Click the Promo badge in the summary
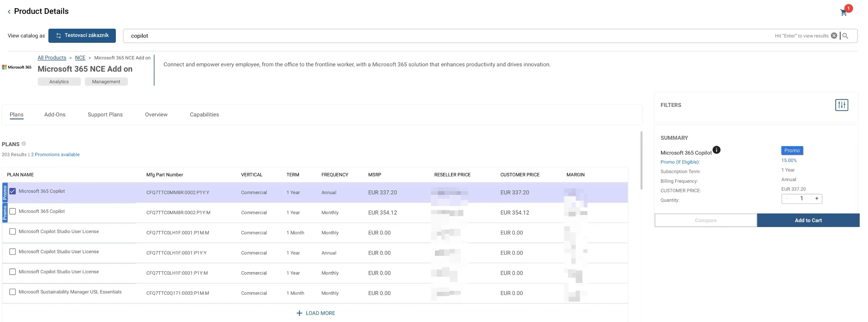Screen dimensions: 868x322 tap(792, 150)
